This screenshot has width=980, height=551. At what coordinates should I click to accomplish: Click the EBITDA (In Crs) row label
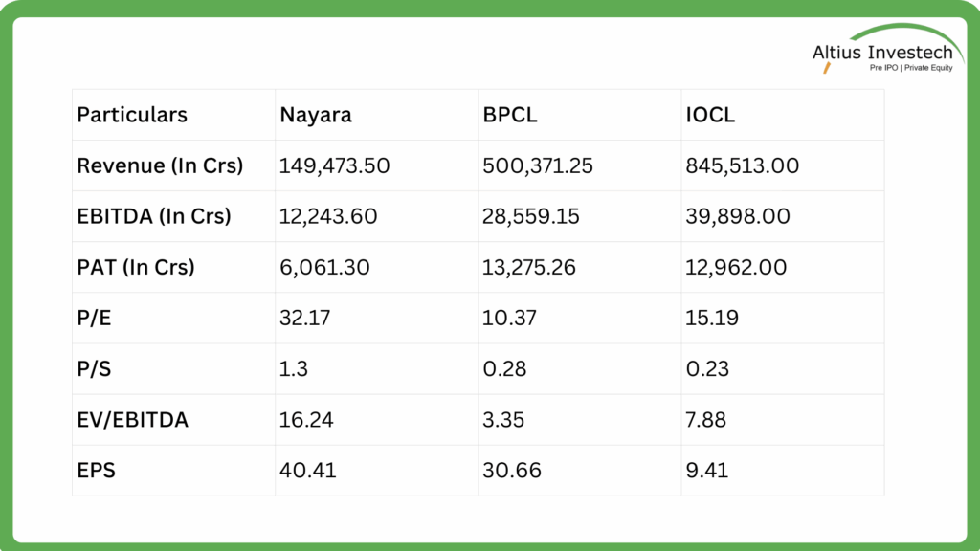pos(154,216)
